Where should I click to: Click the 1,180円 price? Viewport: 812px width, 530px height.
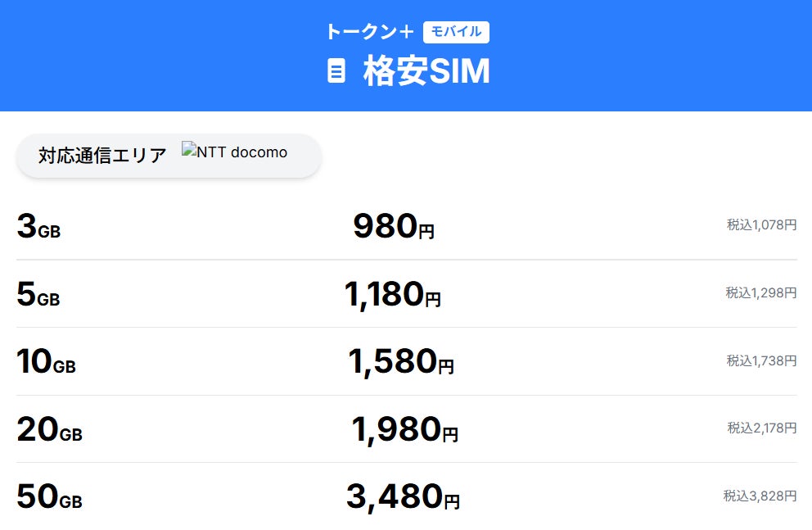point(392,295)
